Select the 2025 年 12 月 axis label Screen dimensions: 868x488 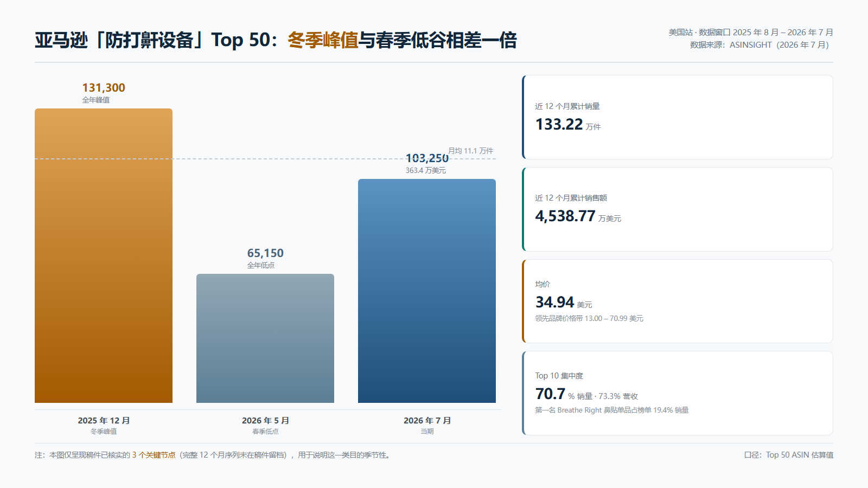(104, 421)
